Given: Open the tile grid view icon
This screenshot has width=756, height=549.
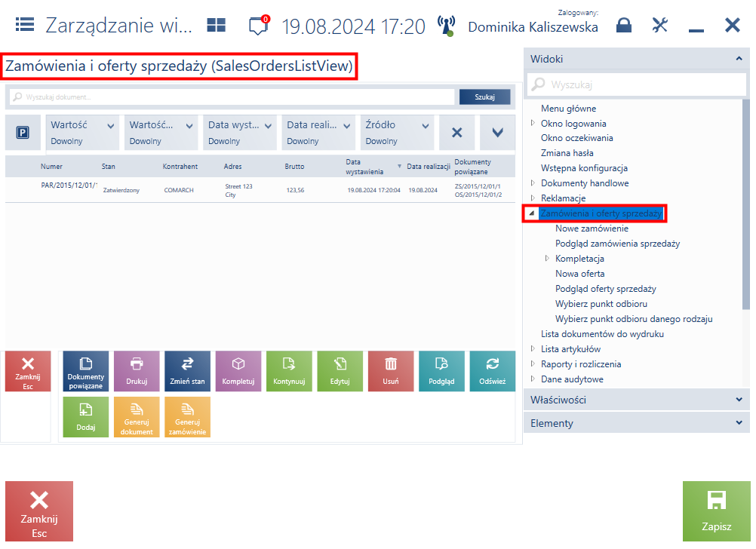Looking at the screenshot, I should click(x=216, y=25).
